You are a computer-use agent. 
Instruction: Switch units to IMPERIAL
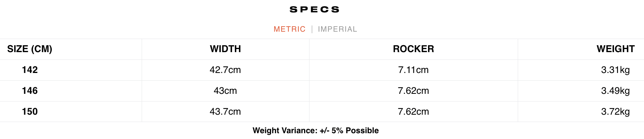pyautogui.click(x=337, y=29)
